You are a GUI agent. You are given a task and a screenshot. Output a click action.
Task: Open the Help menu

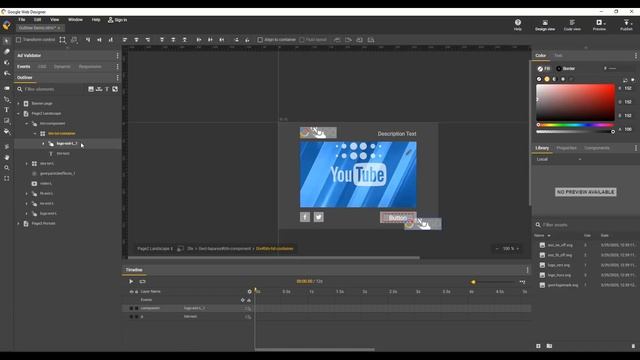coord(96,20)
